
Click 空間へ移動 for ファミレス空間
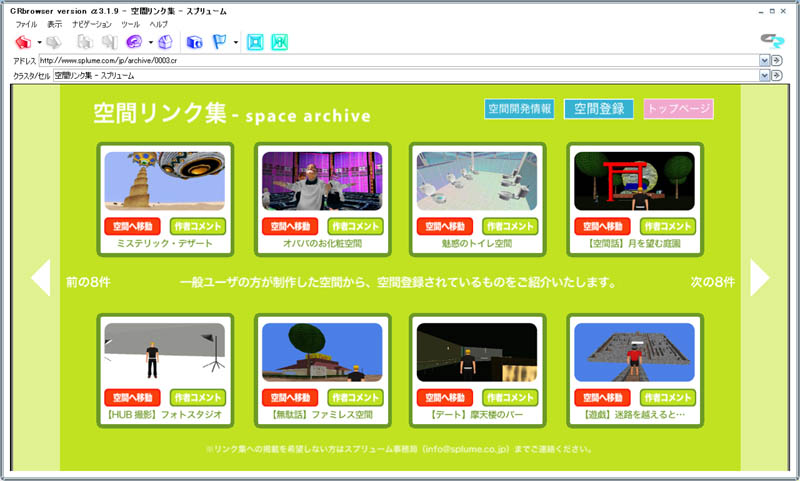(290, 398)
